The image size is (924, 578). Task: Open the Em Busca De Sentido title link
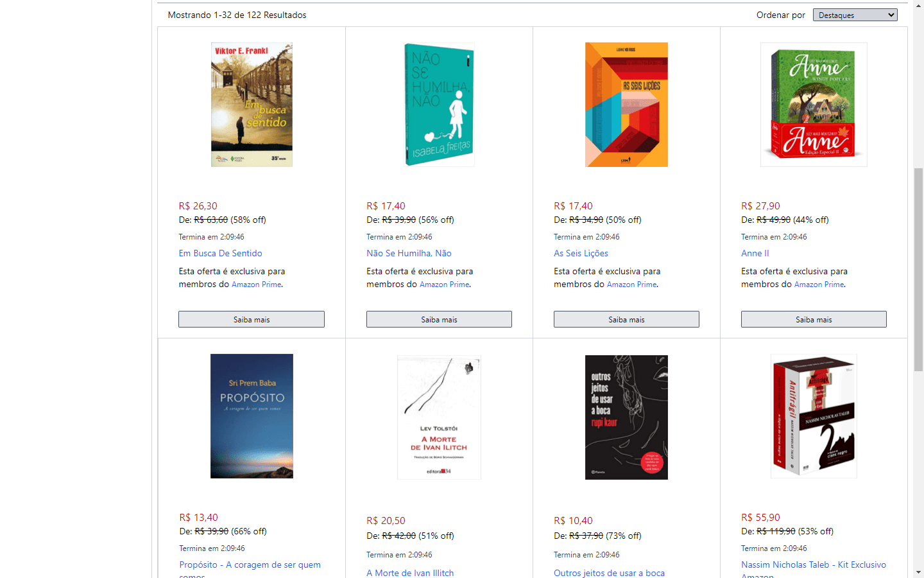(x=220, y=253)
